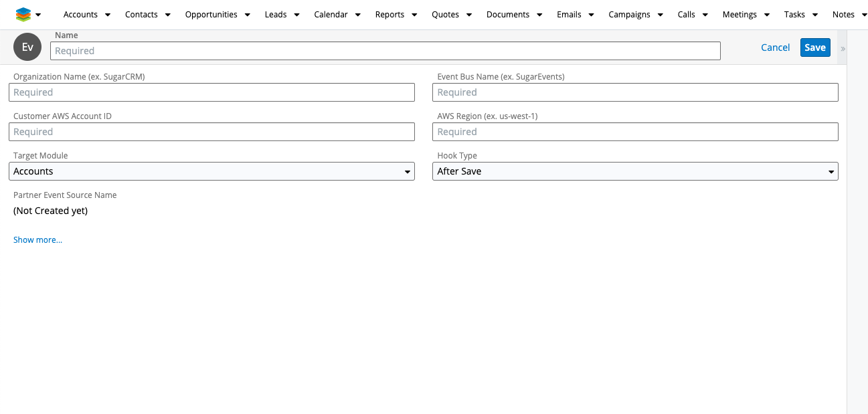
Task: Open the Quotes module
Action: pos(445,15)
